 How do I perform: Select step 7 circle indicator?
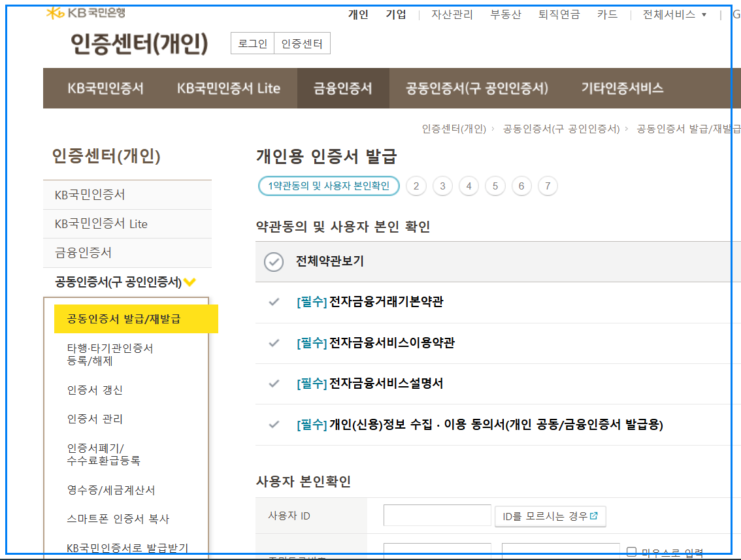548,186
